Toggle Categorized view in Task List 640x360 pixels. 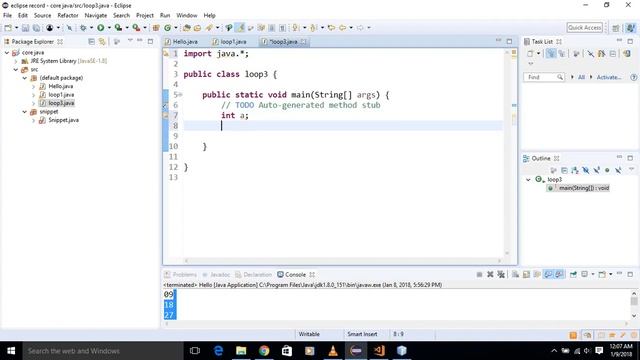tap(551, 53)
